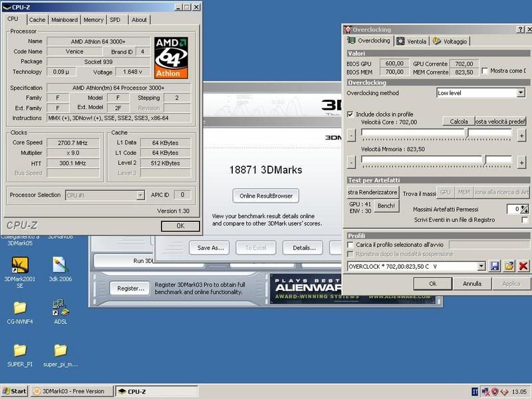Delete profile with the red X icon
Viewport: 532px width, 399px height.
click(x=523, y=266)
